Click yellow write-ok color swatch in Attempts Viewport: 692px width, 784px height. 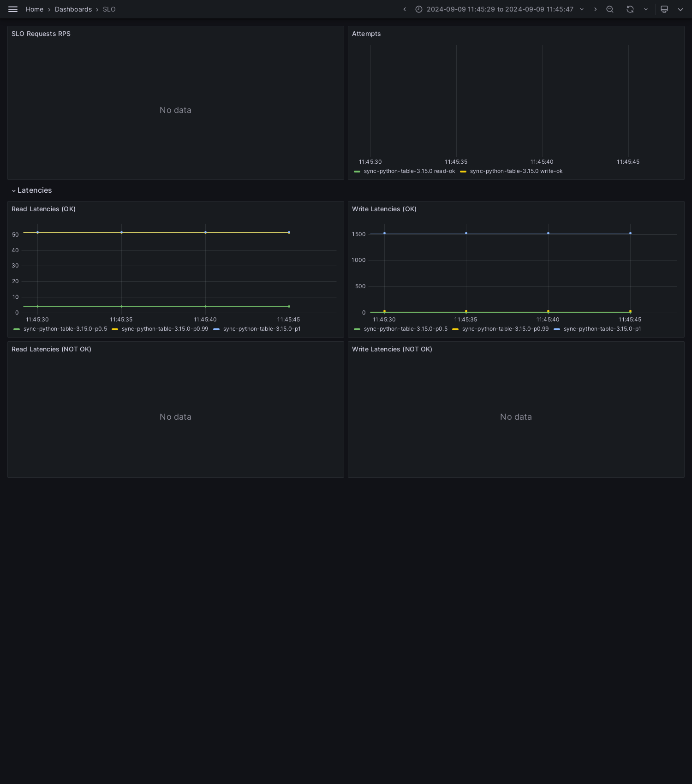tap(463, 172)
